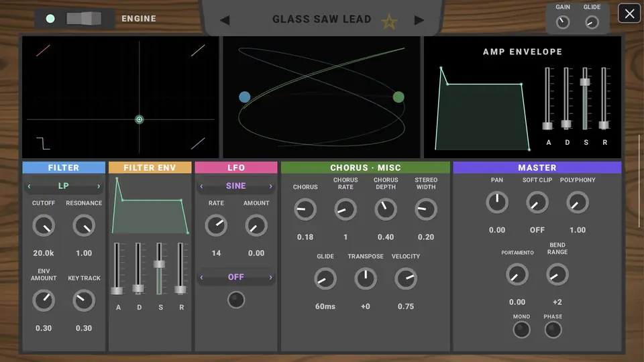This screenshot has width=644, height=362.
Task: Change LFO target from OFF to next
Action: coord(270,278)
